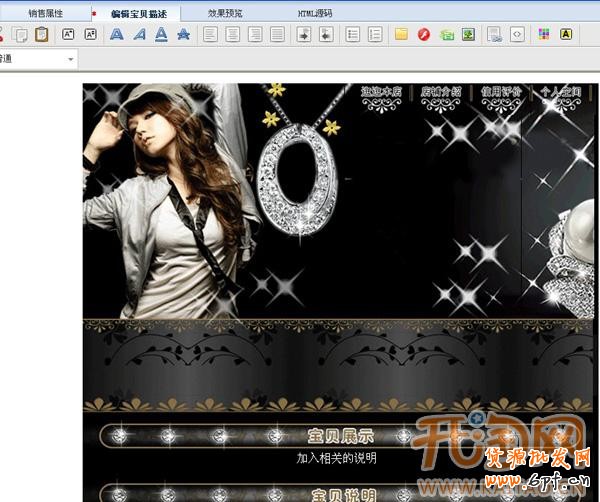Click the 加入相关的说明 text area
The image size is (600, 502).
click(x=337, y=457)
